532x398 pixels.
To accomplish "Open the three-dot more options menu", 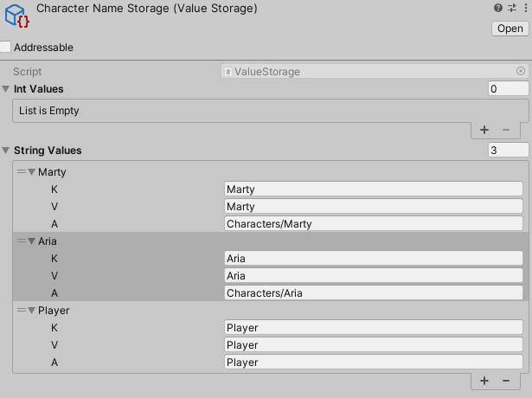I will [x=523, y=8].
